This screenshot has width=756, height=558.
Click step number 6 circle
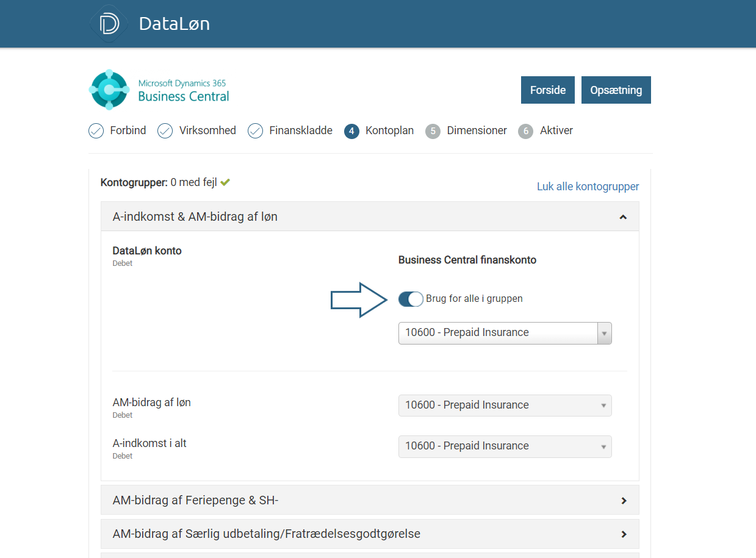(x=525, y=131)
